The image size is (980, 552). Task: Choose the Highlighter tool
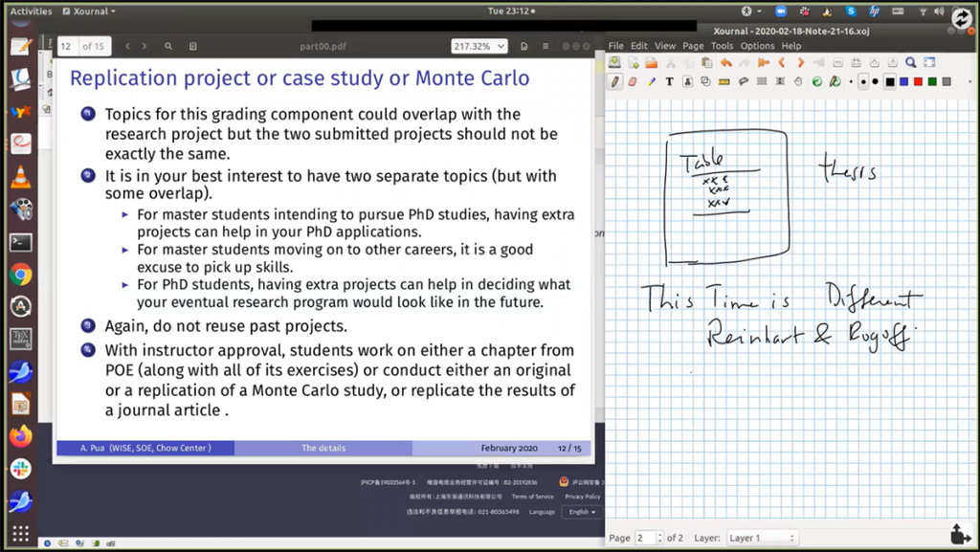[651, 81]
